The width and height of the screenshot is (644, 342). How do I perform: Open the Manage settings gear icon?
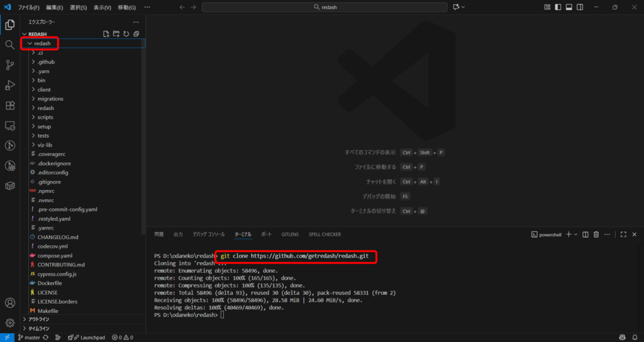click(9, 323)
